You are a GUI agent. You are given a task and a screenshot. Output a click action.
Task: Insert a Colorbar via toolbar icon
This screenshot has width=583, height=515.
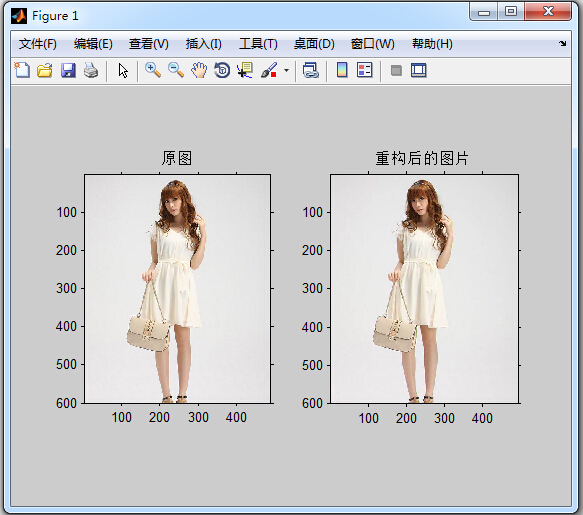(342, 70)
